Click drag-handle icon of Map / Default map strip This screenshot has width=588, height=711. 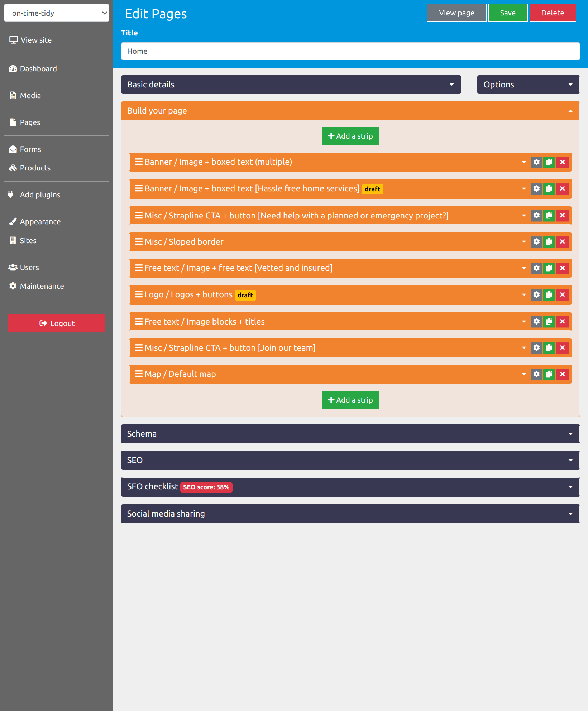tap(139, 374)
